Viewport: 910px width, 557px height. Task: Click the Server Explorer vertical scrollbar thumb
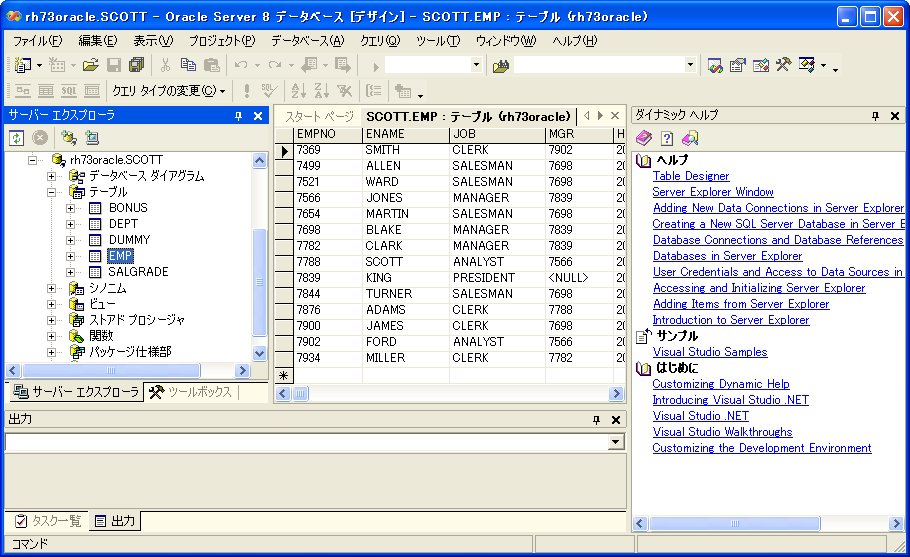coord(259,282)
